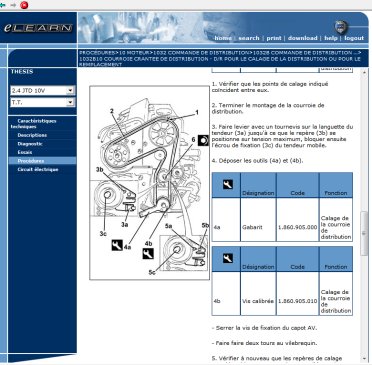Click the timing belt diagram image

(x=149, y=183)
